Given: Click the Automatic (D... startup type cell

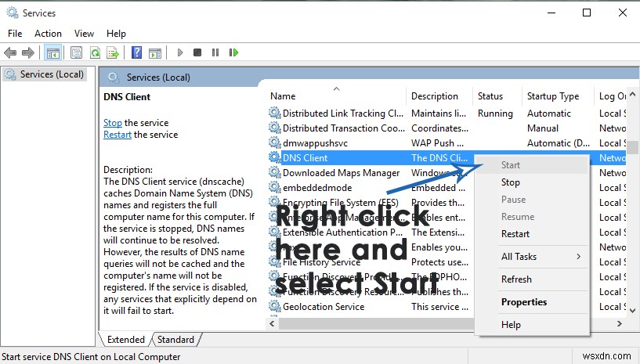Looking at the screenshot, I should coord(559,143).
